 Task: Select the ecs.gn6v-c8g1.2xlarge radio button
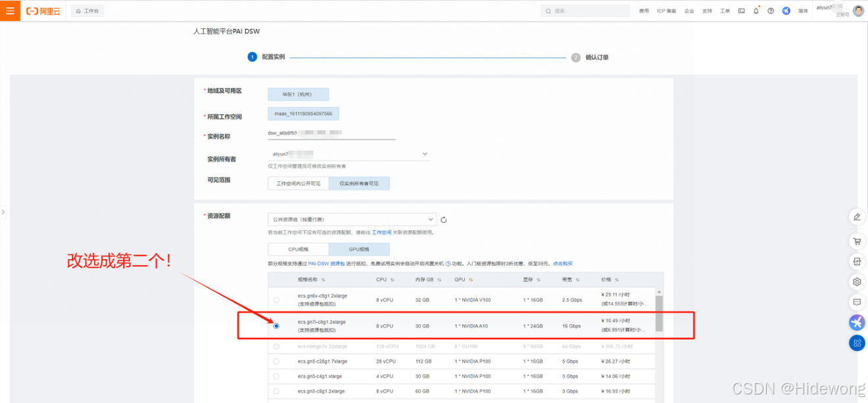(x=276, y=300)
